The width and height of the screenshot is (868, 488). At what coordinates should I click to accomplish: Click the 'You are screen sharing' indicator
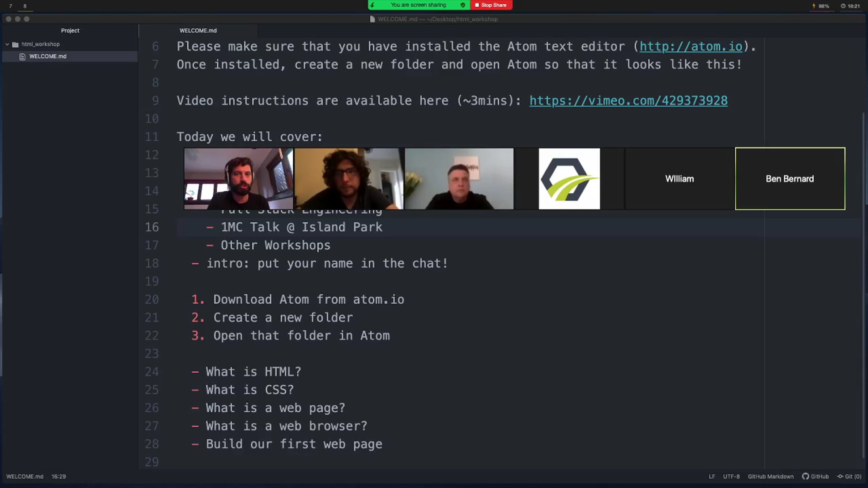(x=418, y=5)
